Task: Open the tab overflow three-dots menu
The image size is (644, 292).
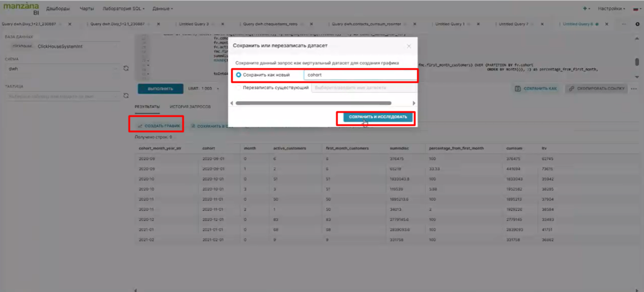Action: tap(624, 24)
